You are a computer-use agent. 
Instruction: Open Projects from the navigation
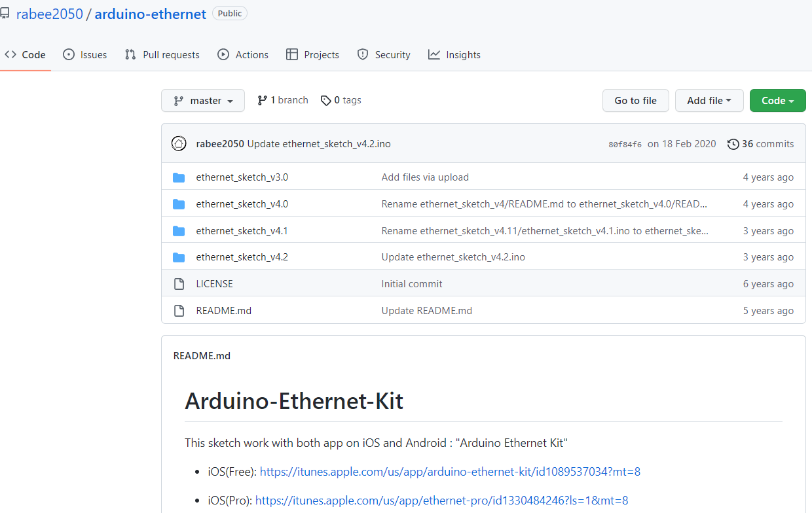click(x=312, y=54)
